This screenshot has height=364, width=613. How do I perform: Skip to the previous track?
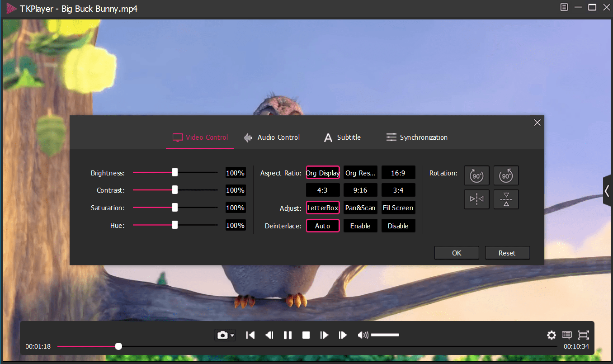(250, 335)
